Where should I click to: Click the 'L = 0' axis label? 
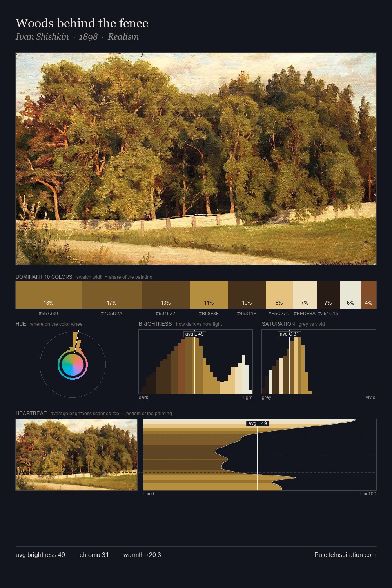149,494
